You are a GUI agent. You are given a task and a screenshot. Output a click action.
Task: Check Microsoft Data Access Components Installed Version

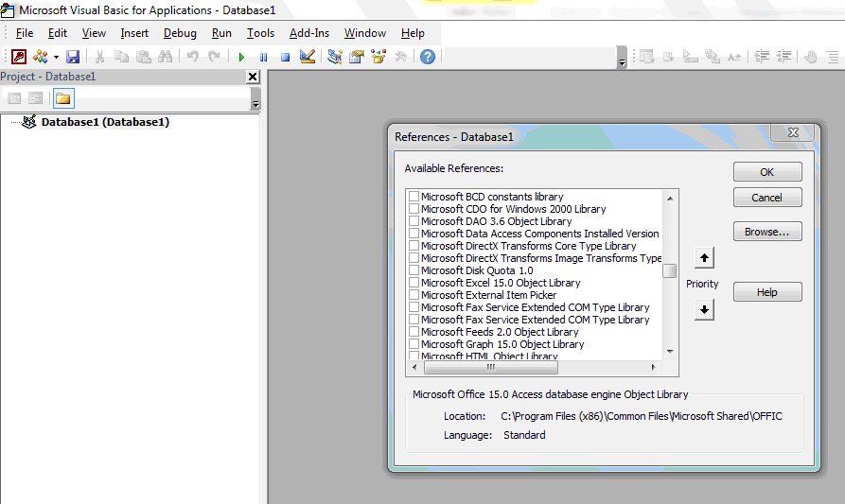(x=414, y=234)
